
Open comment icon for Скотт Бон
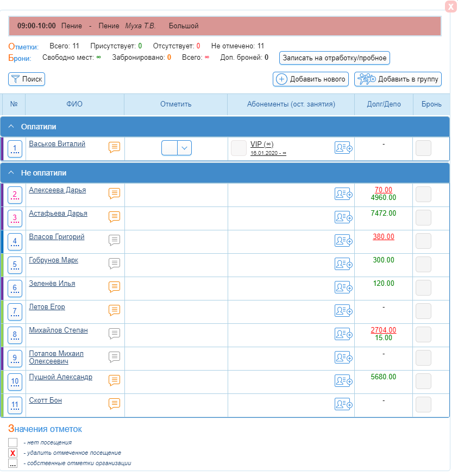click(x=114, y=404)
